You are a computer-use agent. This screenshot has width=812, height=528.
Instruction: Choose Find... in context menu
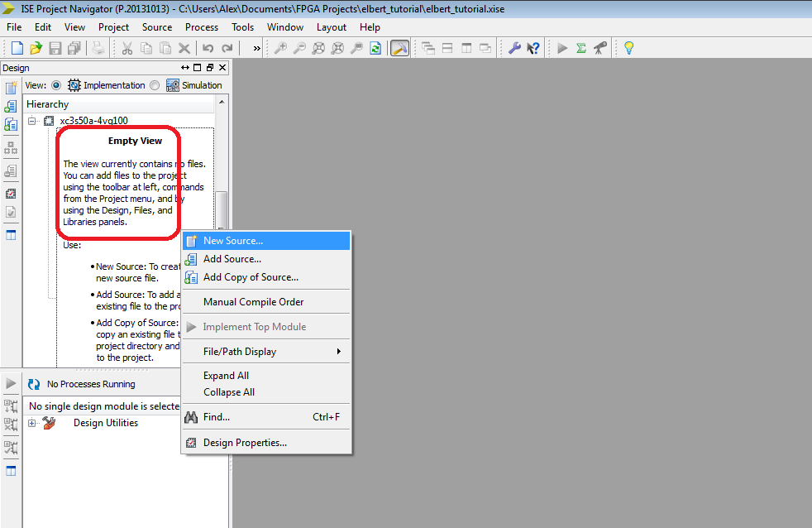point(266,416)
